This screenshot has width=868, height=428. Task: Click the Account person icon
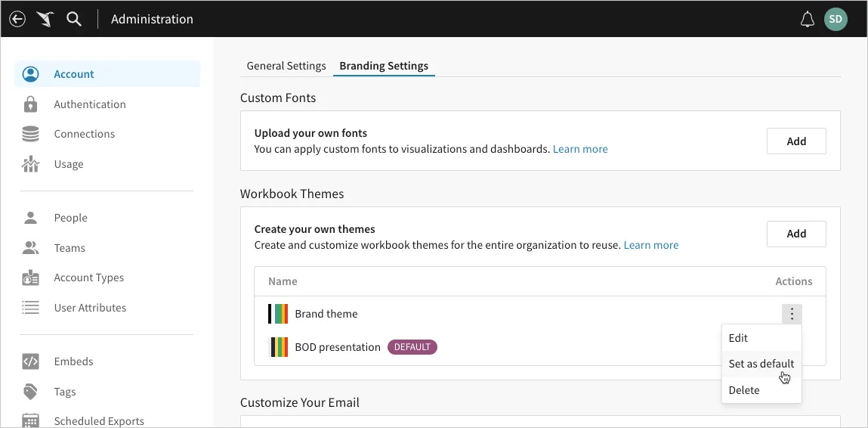click(x=30, y=74)
